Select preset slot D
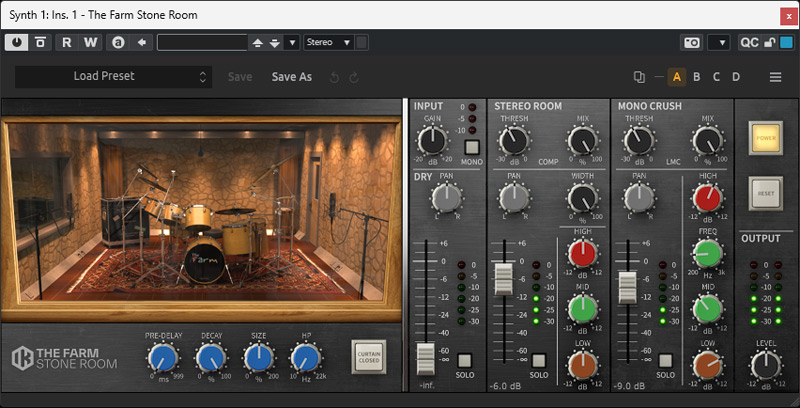This screenshot has height=408, width=800. pos(736,77)
